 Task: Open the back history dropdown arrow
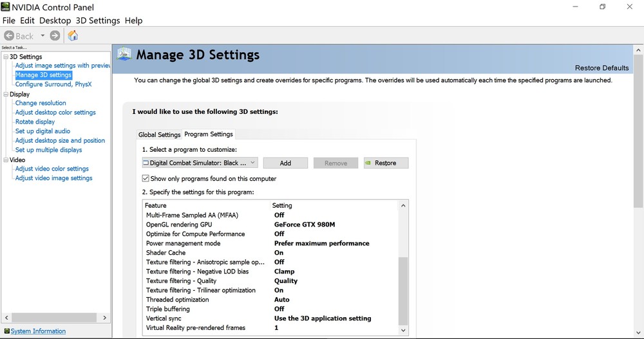click(43, 36)
